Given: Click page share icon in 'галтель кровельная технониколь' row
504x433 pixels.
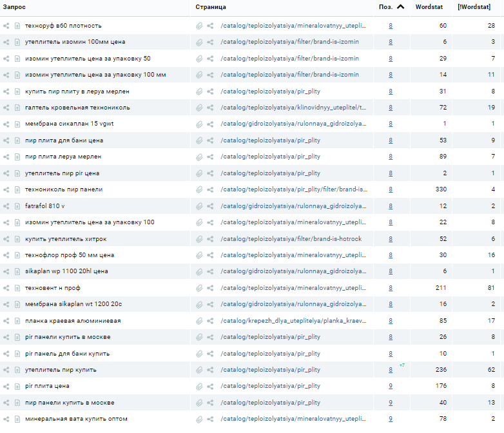Looking at the screenshot, I should click(210, 108).
